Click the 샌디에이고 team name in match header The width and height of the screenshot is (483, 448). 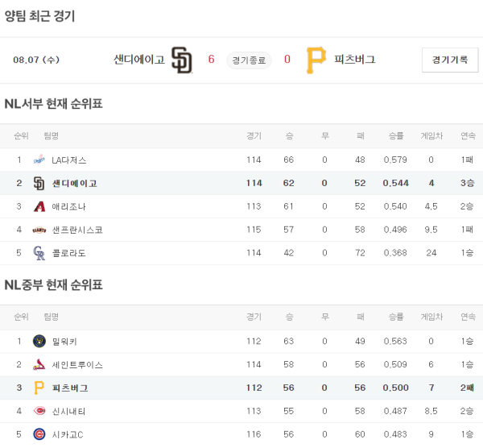(138, 60)
